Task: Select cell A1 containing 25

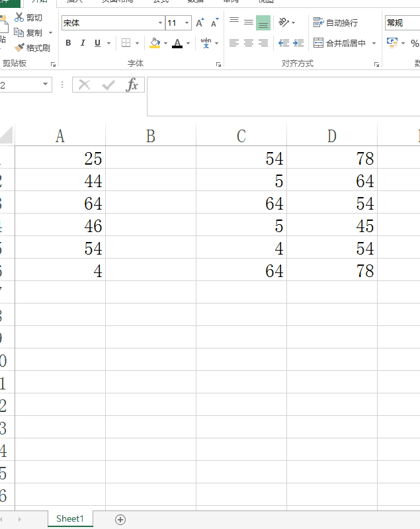Action: [x=60, y=157]
